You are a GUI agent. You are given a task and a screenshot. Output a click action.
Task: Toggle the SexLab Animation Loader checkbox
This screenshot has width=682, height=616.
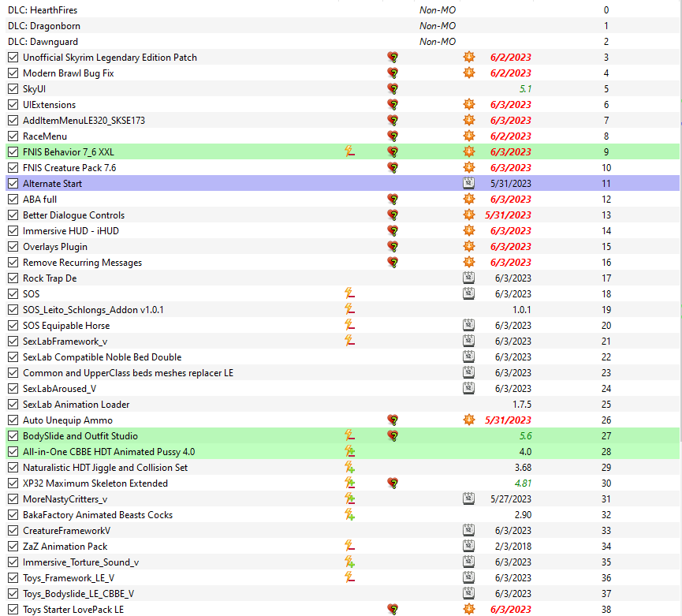click(13, 404)
